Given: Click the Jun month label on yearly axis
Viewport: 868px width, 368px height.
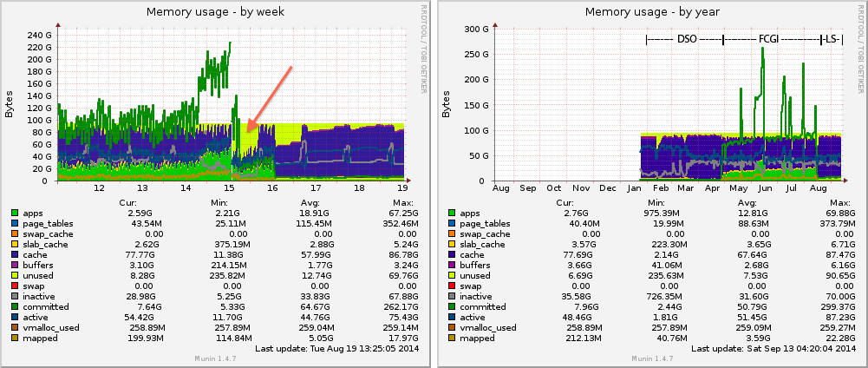Looking at the screenshot, I should click(x=764, y=187).
